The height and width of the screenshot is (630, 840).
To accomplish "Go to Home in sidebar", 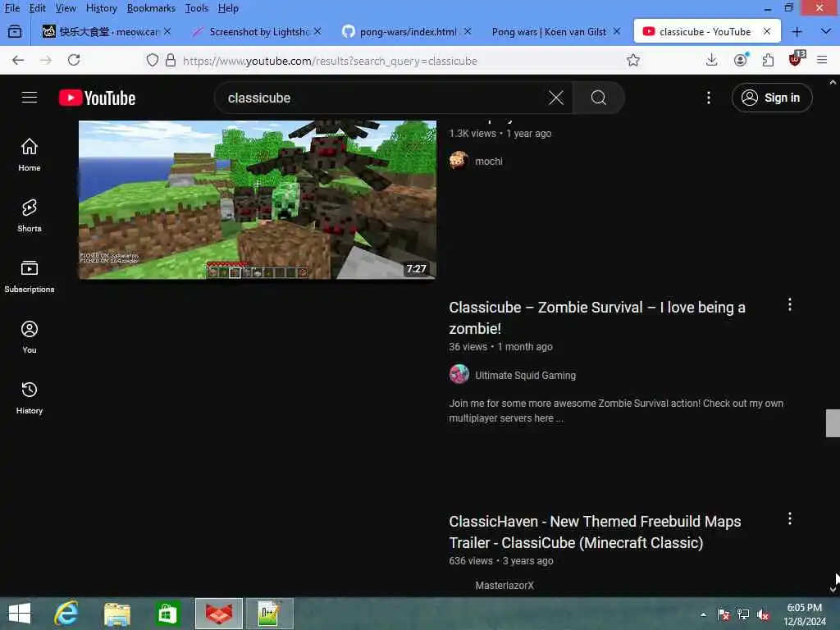I will click(x=30, y=155).
